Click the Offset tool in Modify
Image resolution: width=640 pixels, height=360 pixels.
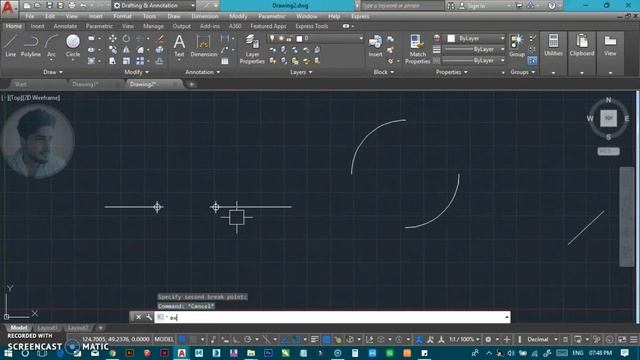(x=160, y=61)
